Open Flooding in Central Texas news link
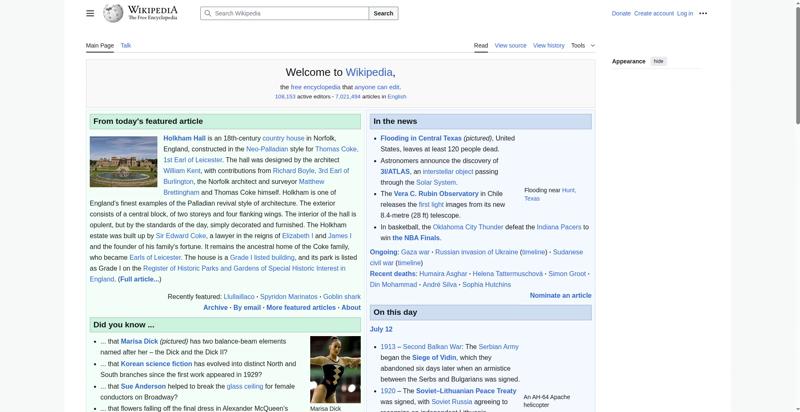This screenshot has width=800, height=412. point(421,138)
